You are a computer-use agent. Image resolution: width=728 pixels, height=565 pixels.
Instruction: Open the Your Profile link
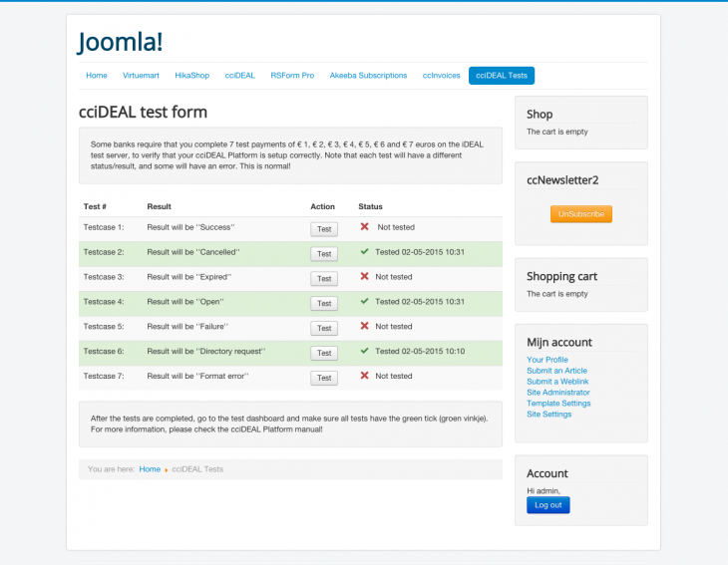[547, 360]
